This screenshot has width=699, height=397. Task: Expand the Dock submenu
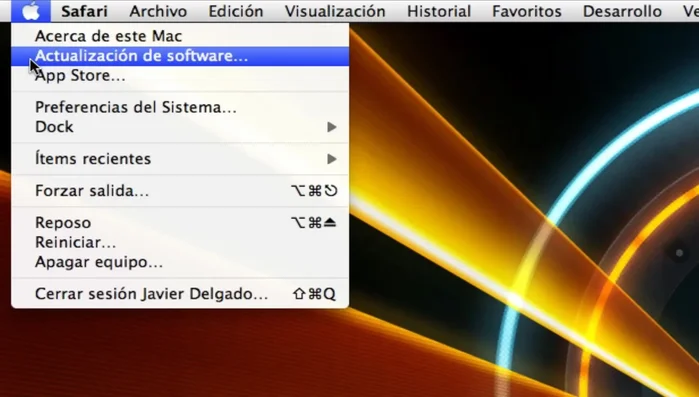tap(180, 127)
